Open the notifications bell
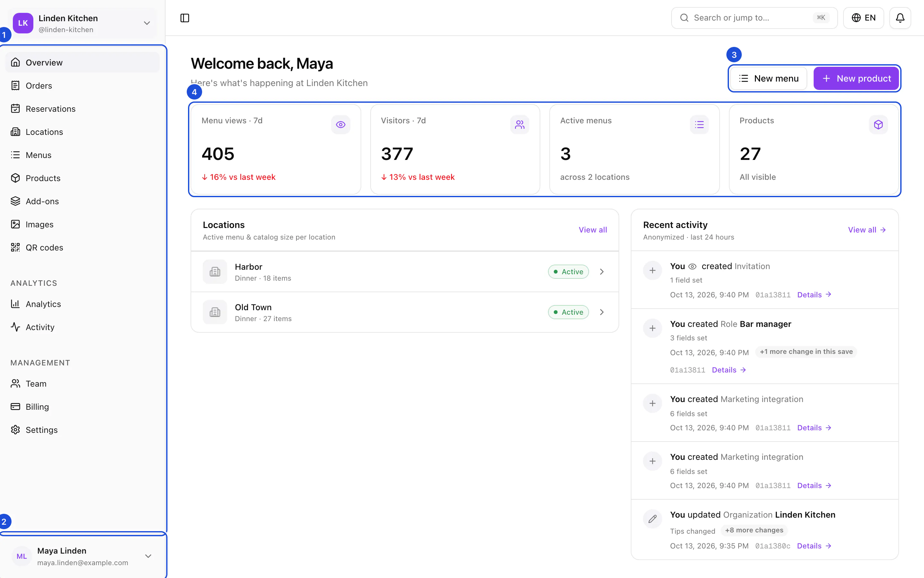The image size is (924, 578). click(900, 18)
